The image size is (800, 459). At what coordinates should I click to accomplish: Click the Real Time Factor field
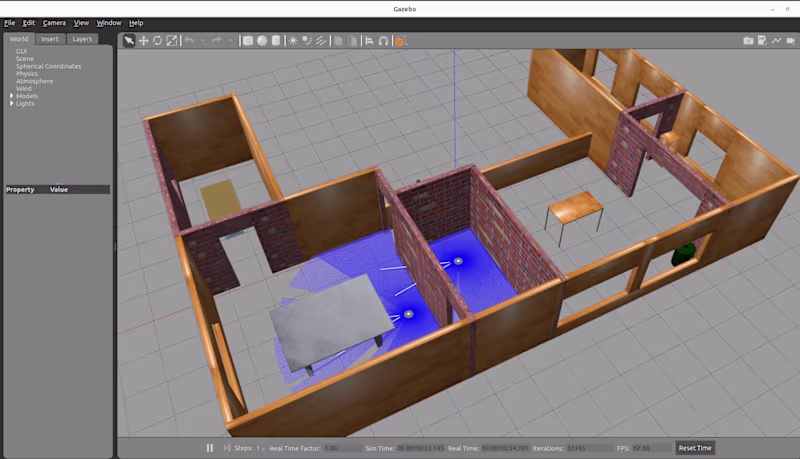[x=343, y=448]
